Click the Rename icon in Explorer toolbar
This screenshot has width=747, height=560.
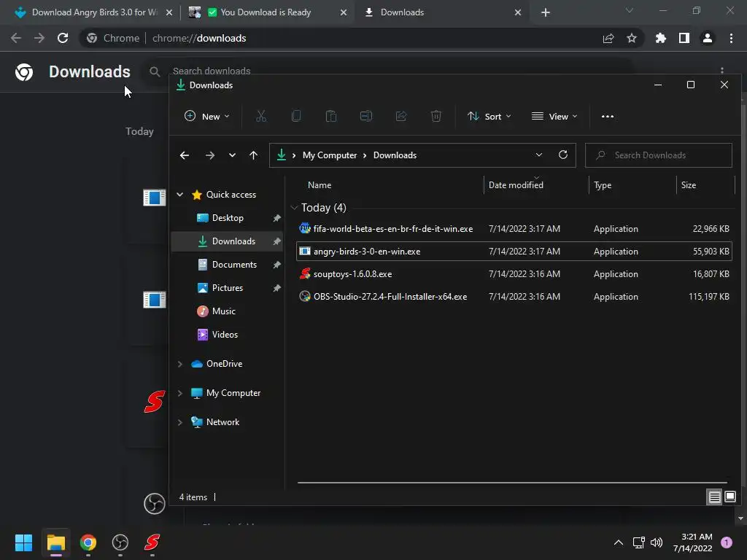(366, 116)
